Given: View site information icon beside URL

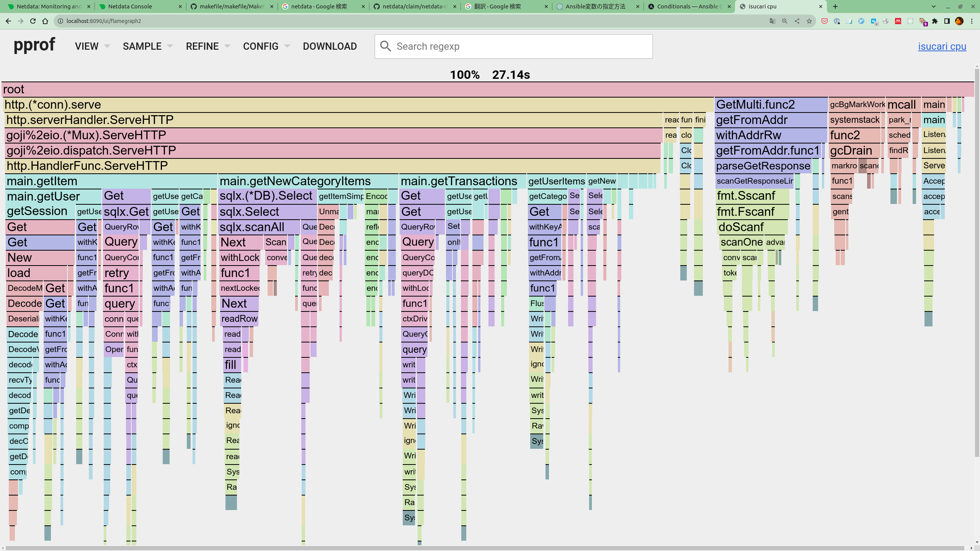Looking at the screenshot, I should click(60, 21).
